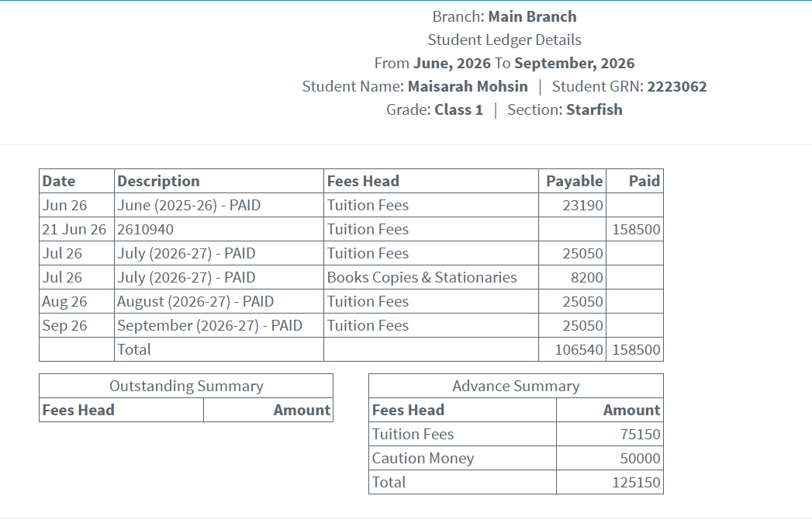
Task: Click the Books Copies & Stationaries cell
Action: pos(422,277)
